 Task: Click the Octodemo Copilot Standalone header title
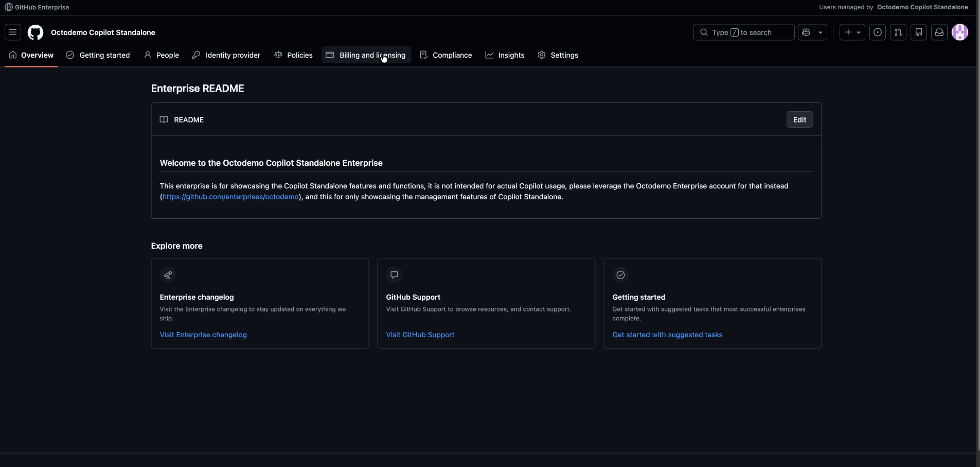click(103, 32)
